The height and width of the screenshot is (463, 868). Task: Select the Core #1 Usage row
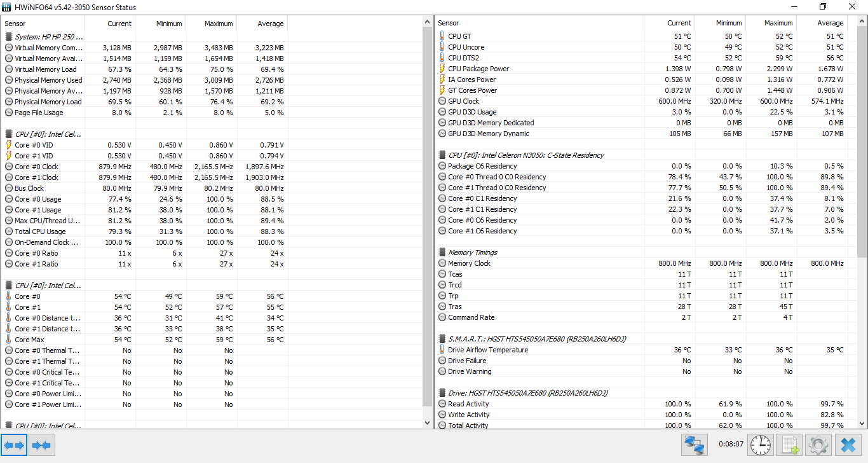[x=145, y=210]
